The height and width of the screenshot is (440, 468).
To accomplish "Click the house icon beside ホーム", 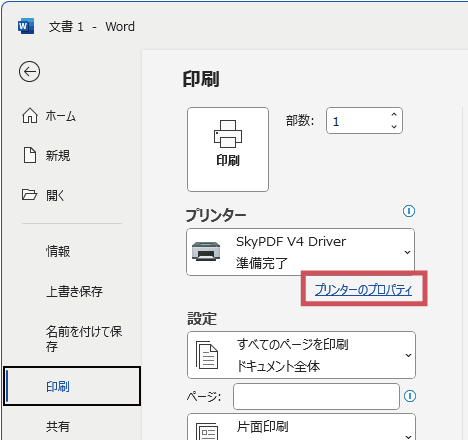I will tap(30, 116).
